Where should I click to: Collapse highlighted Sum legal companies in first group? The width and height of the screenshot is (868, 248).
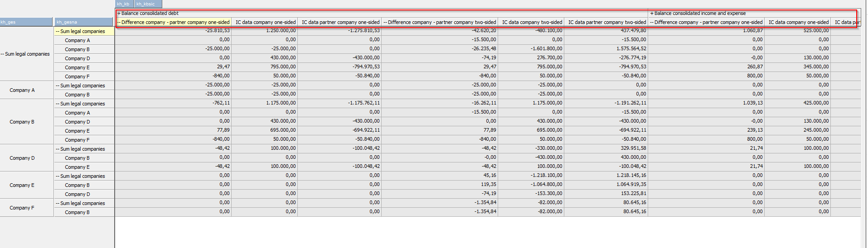(58, 32)
